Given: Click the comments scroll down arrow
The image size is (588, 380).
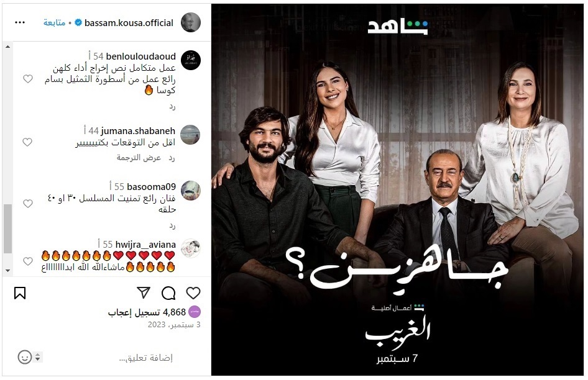Looking at the screenshot, I should point(7,271).
